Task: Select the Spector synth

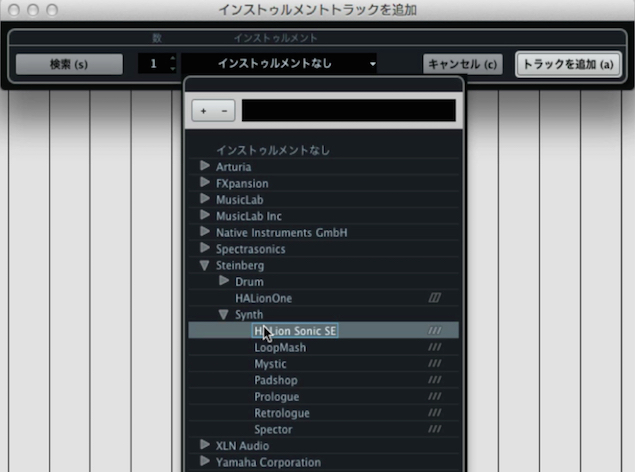Action: 273,429
